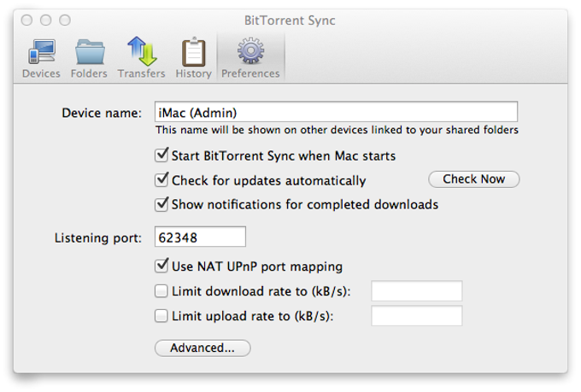This screenshot has width=581, height=392.
Task: Close the BitTorrent Sync window
Action: coord(26,20)
